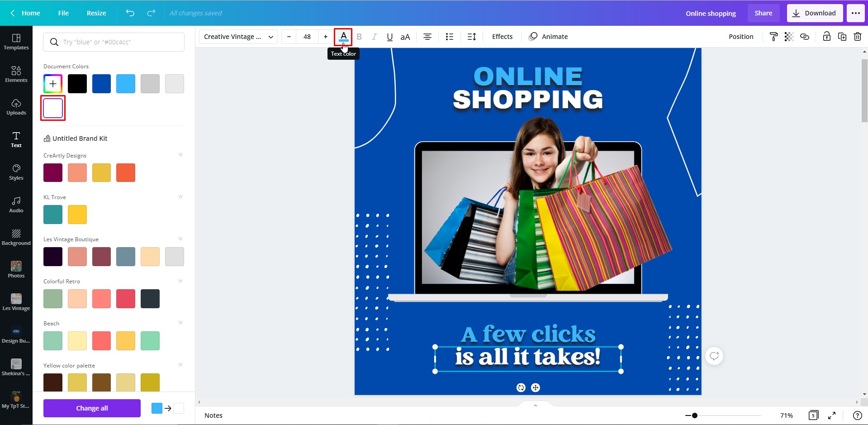Select the light blue document color
Screen dimensions: 868x425
click(126, 84)
